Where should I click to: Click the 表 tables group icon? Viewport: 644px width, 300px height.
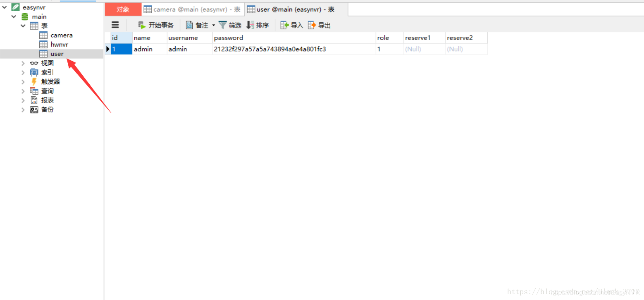point(34,26)
